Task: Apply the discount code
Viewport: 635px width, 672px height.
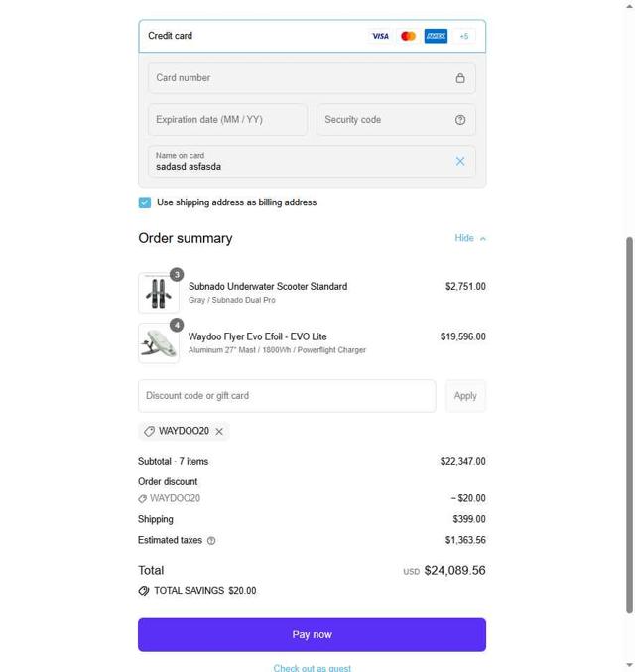Action: tap(465, 396)
